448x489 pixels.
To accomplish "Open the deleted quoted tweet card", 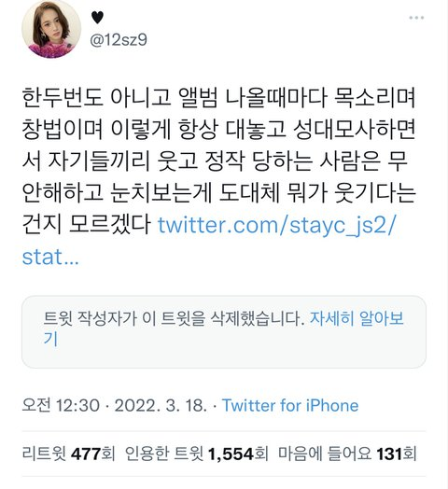I will tap(224, 332).
